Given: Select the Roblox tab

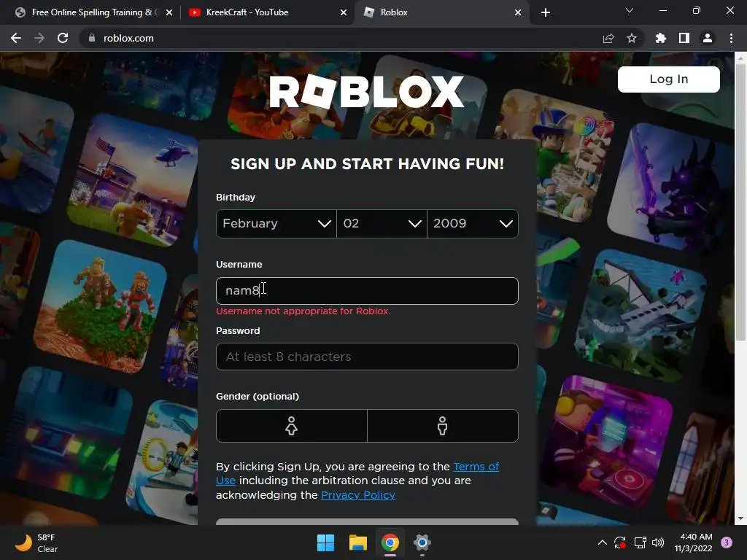Looking at the screenshot, I should (441, 12).
